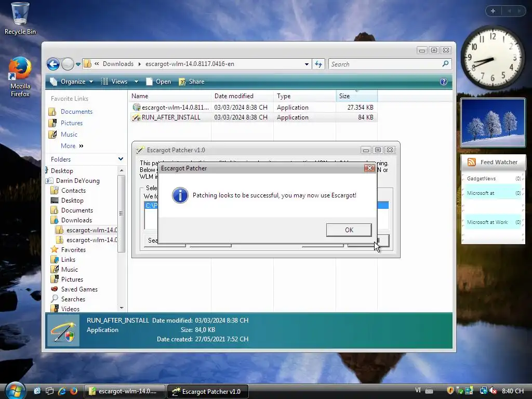Screen dimensions: 532x399
Task: Click the blue information icon in dialog
Action: point(180,195)
